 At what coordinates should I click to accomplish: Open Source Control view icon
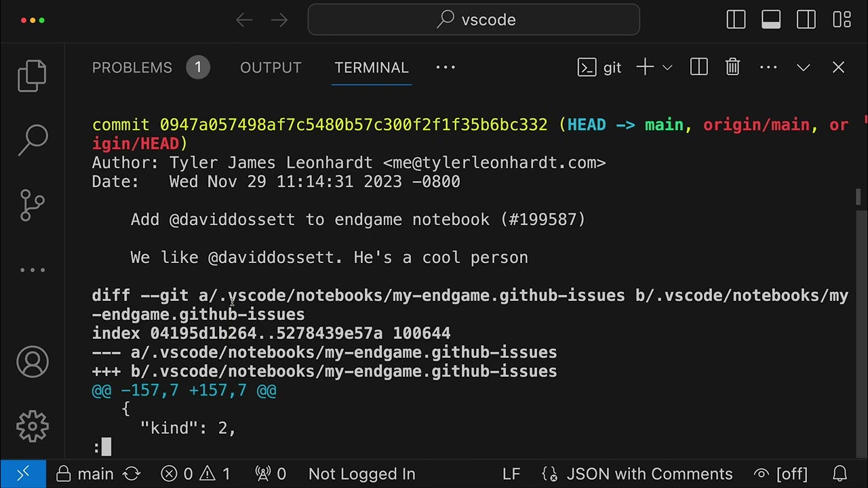pos(32,205)
